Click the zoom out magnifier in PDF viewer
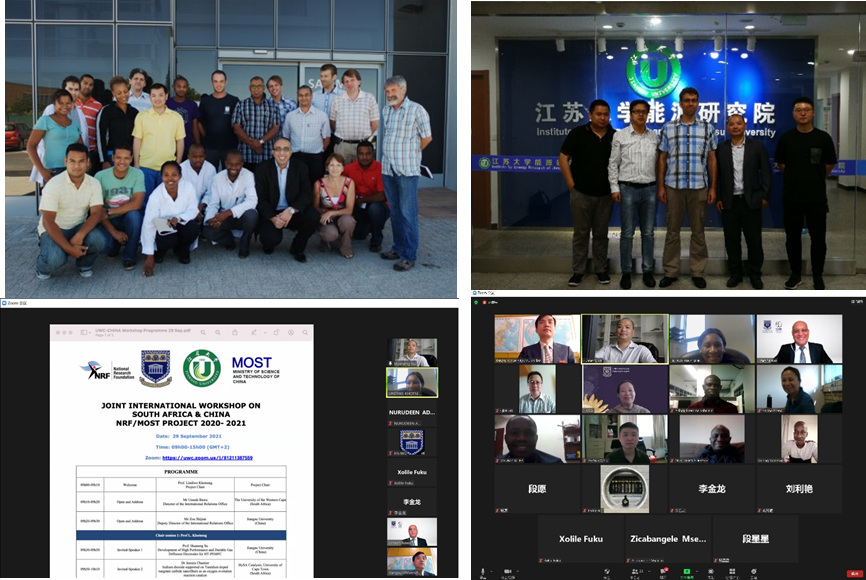Image resolution: width=866 pixels, height=580 pixels. coord(203,333)
